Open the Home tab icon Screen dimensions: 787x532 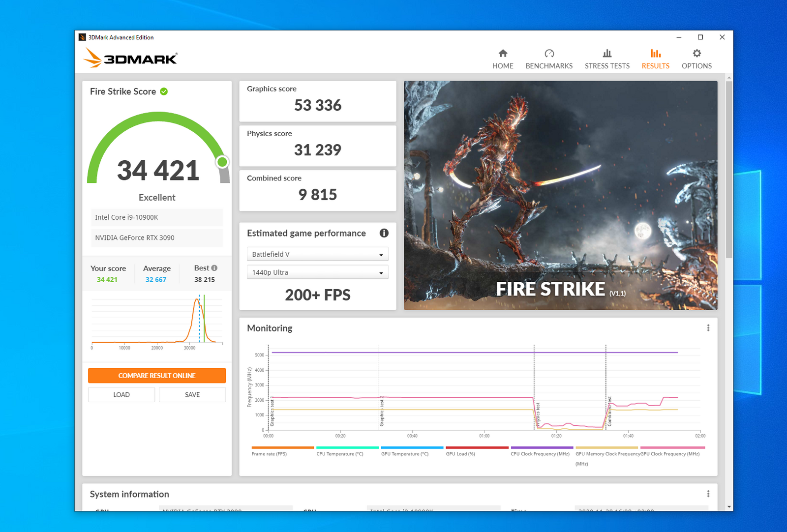(x=503, y=53)
